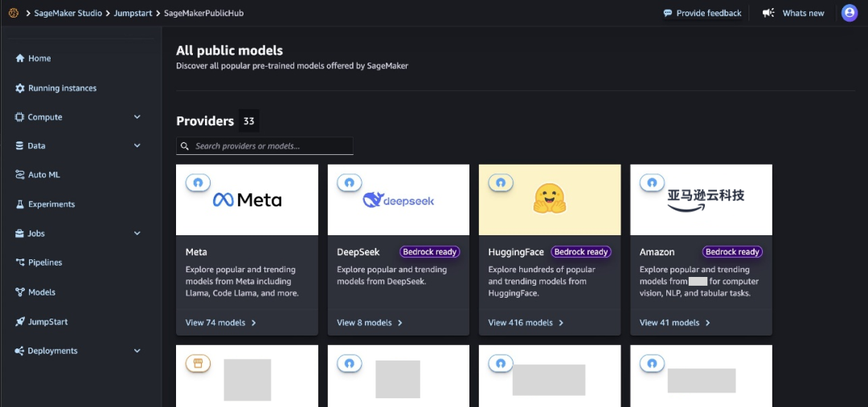Image resolution: width=868 pixels, height=407 pixels.
Task: Select the Jobs briefcase icon
Action: [20, 234]
